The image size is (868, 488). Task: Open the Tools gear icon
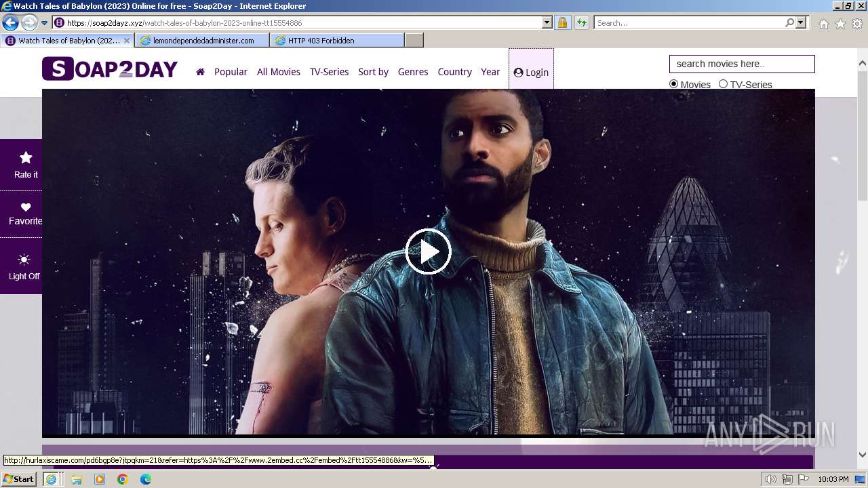click(857, 24)
